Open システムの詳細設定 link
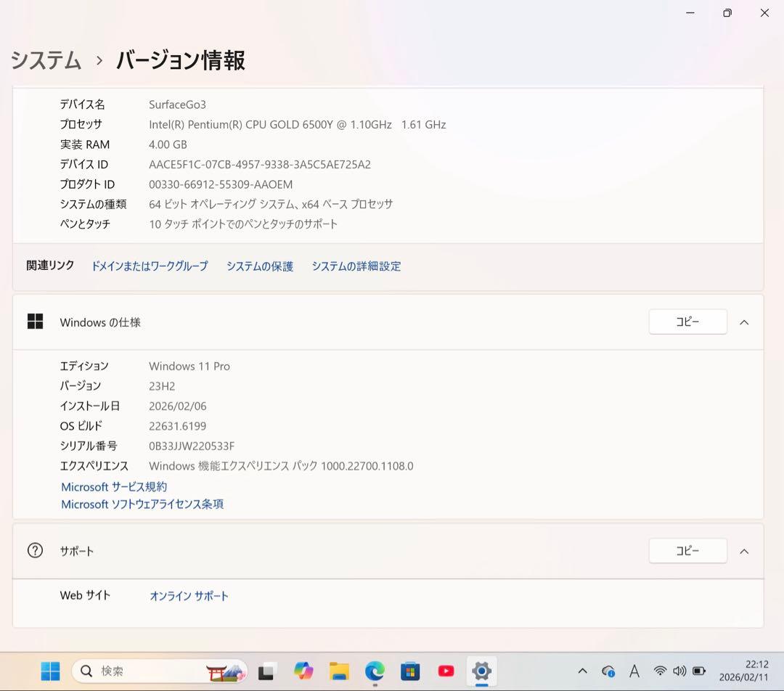The image size is (784, 691). (x=356, y=266)
